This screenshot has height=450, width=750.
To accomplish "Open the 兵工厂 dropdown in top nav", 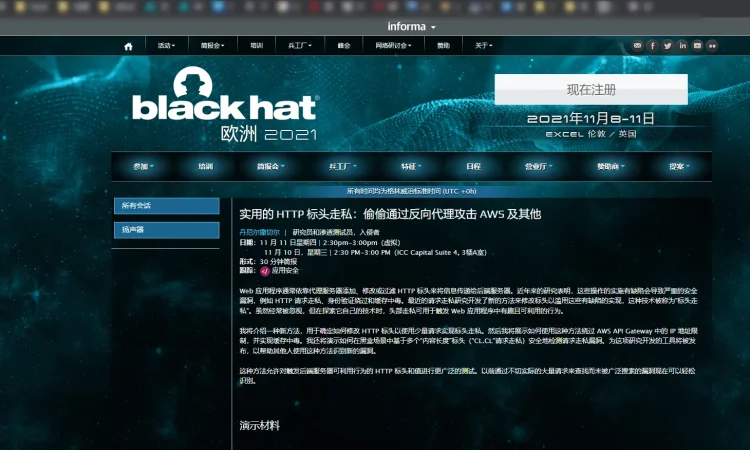I will 300,45.
